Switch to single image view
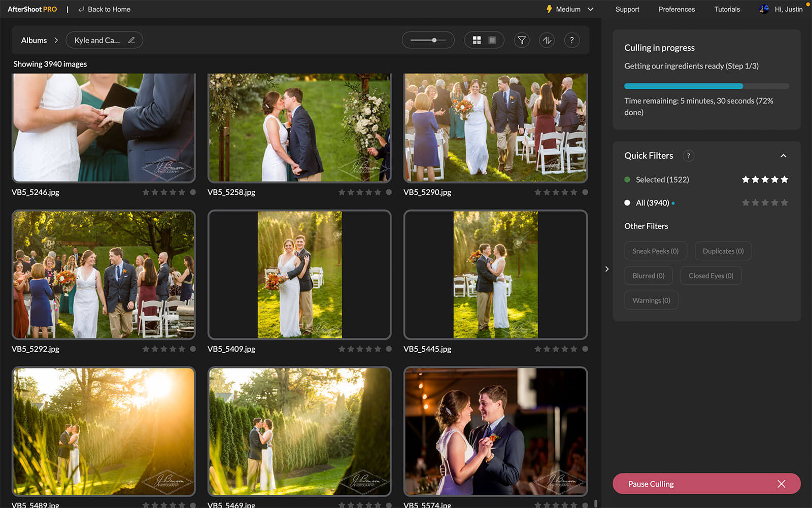 (492, 40)
